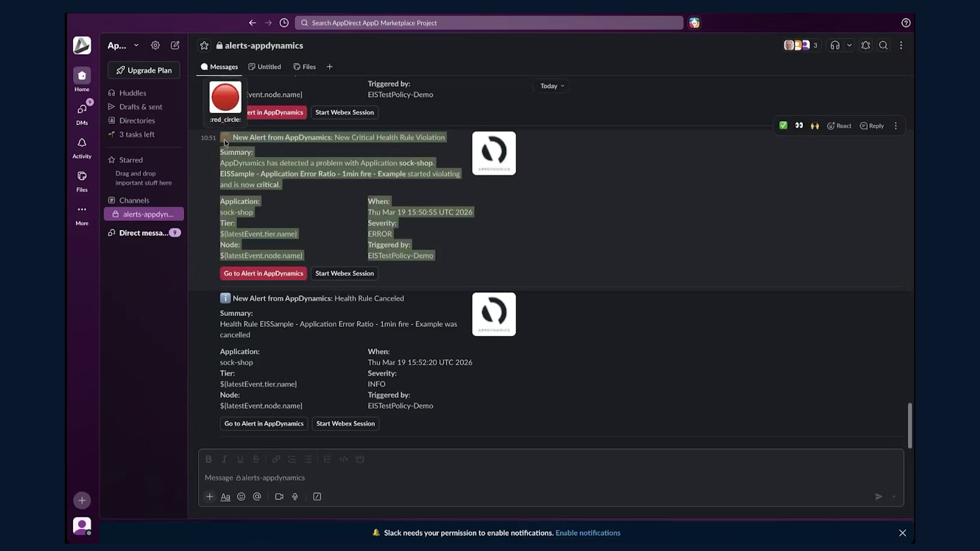Go back in history arrow

252,23
